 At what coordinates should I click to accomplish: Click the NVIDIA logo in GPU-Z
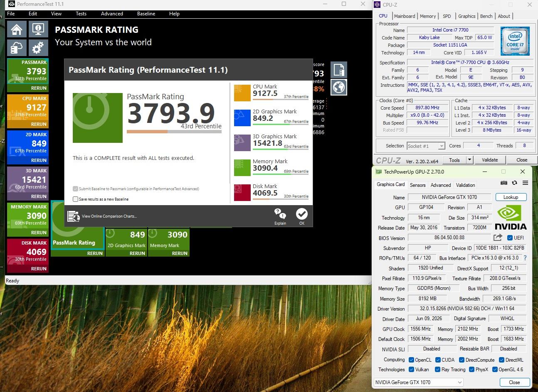coord(511,218)
